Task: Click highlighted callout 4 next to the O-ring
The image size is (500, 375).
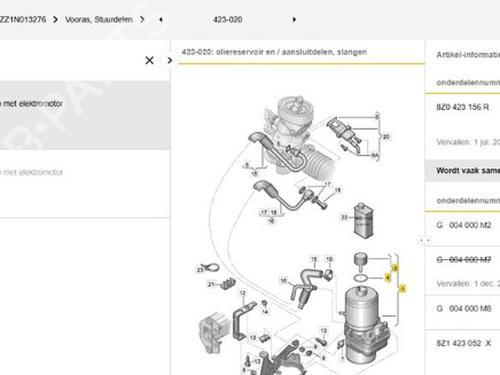Action: pos(387,277)
